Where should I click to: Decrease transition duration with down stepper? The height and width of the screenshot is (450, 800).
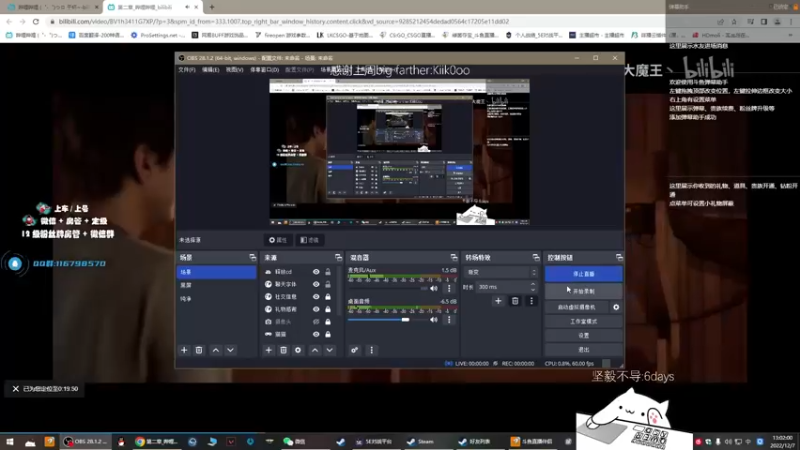pyautogui.click(x=533, y=289)
